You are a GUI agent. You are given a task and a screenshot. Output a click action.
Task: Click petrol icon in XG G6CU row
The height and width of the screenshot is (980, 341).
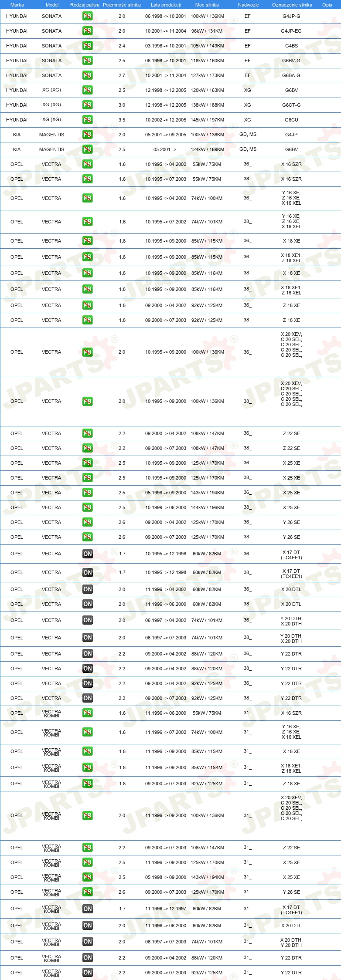pyautogui.click(x=87, y=120)
